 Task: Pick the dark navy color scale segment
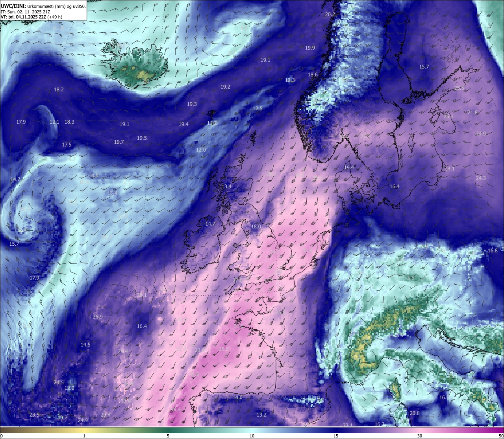[x=336, y=430]
